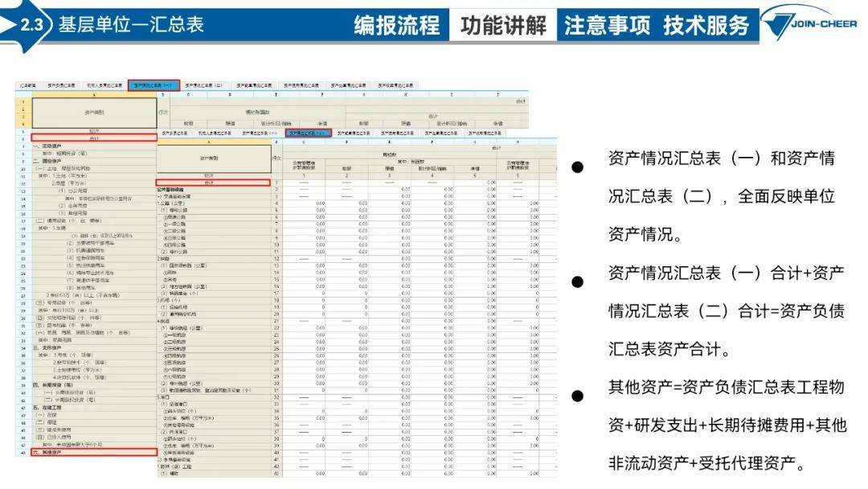Image resolution: width=868 pixels, height=489 pixels.
Task: Click column A header in back spreadsheet
Action: pyautogui.click(x=95, y=93)
